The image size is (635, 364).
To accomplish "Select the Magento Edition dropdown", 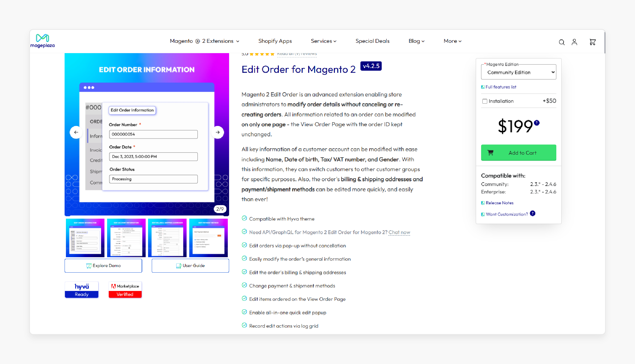I will click(x=519, y=72).
